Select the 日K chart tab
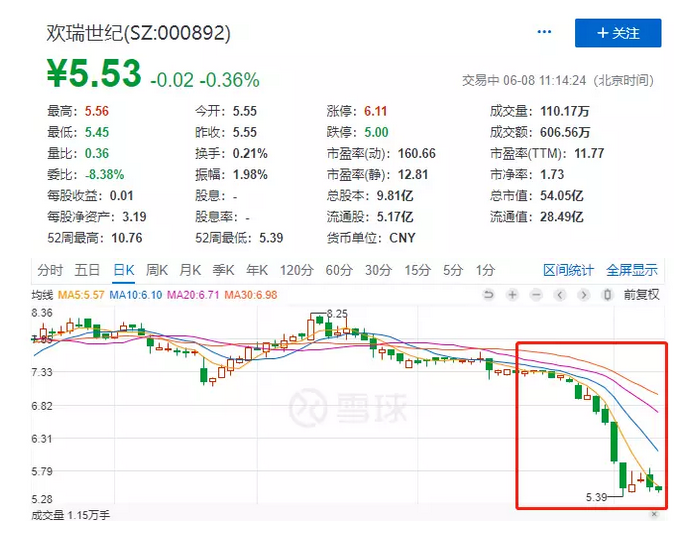This screenshot has height=542, width=682. pyautogui.click(x=124, y=270)
